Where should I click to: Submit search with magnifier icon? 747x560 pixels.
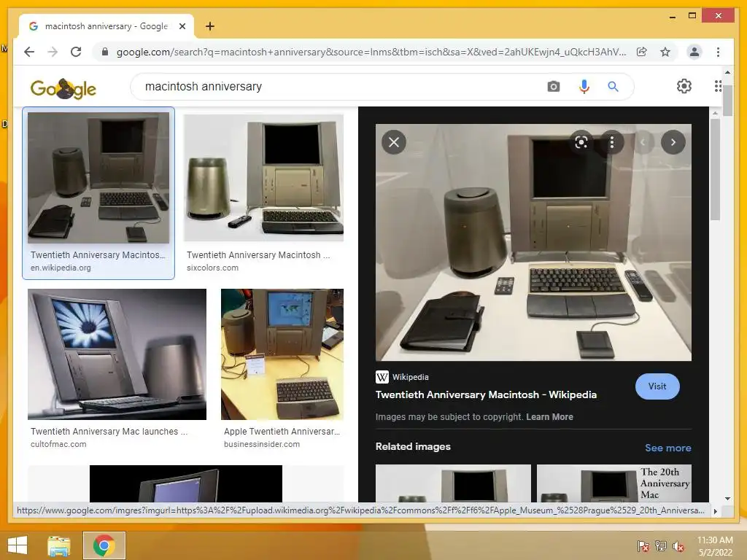point(613,87)
